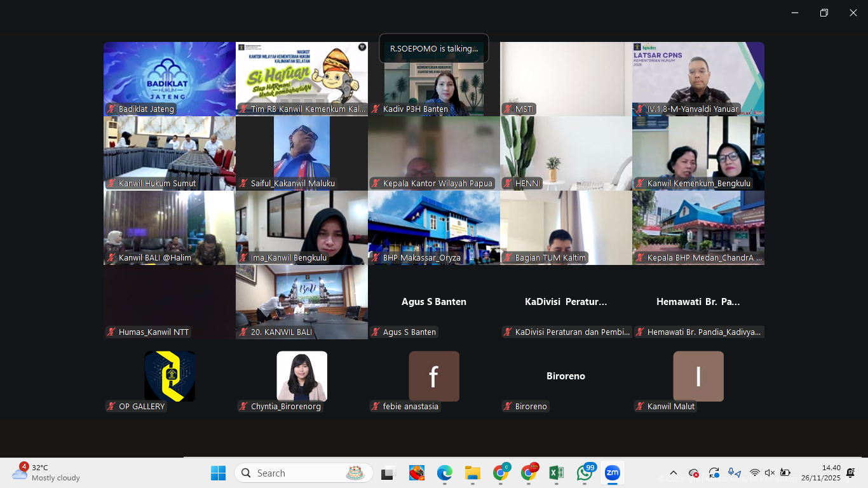Select the Chyntia_Birorenorg profile photo tile
Screen dimensions: 868x488
pyautogui.click(x=302, y=376)
